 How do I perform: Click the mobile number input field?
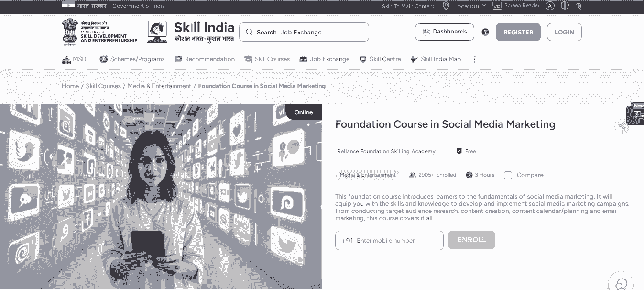pos(389,240)
